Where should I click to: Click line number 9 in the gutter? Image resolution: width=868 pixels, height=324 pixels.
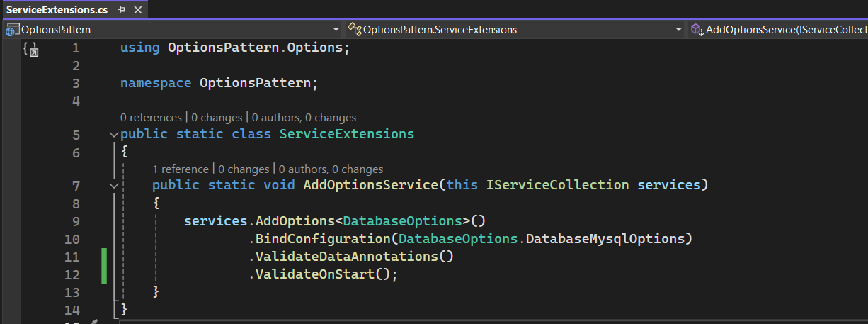75,221
